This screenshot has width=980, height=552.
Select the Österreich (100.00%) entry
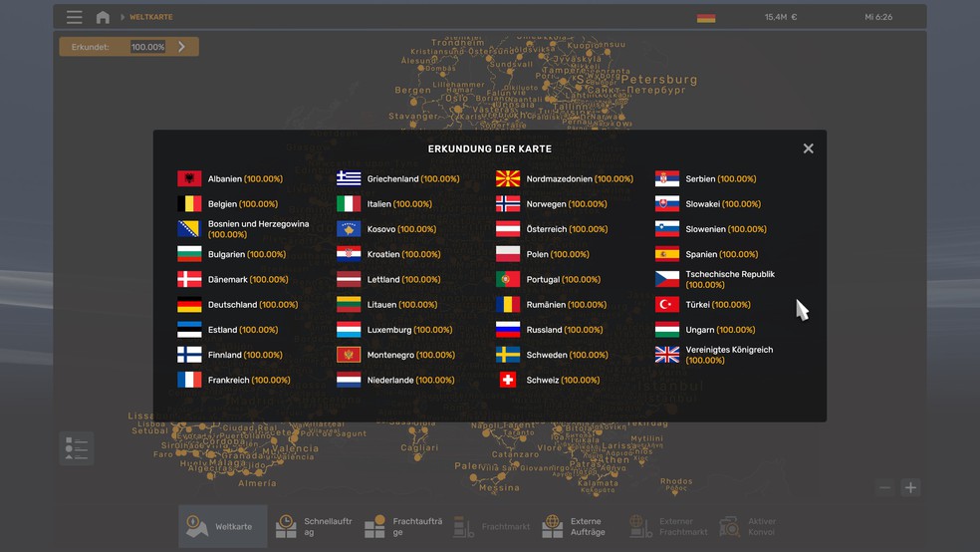coord(552,229)
